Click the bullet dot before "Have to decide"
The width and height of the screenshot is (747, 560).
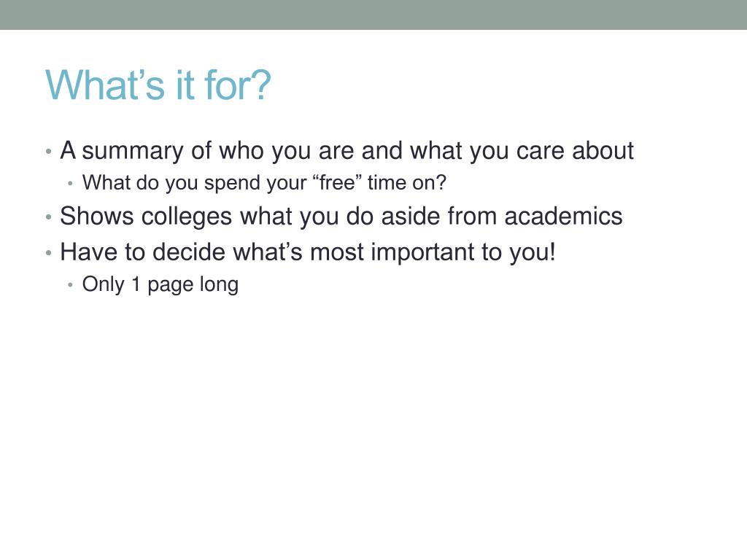click(x=49, y=253)
